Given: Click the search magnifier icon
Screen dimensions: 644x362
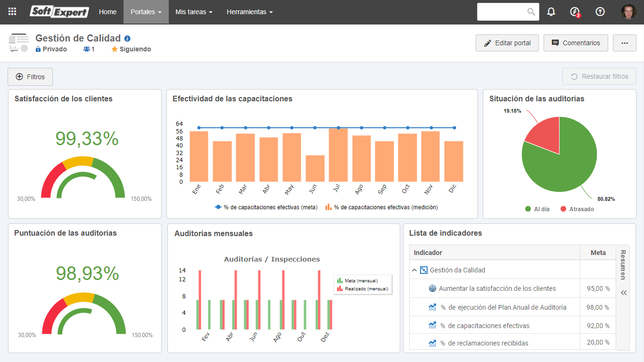Looking at the screenshot, I should click(x=531, y=12).
